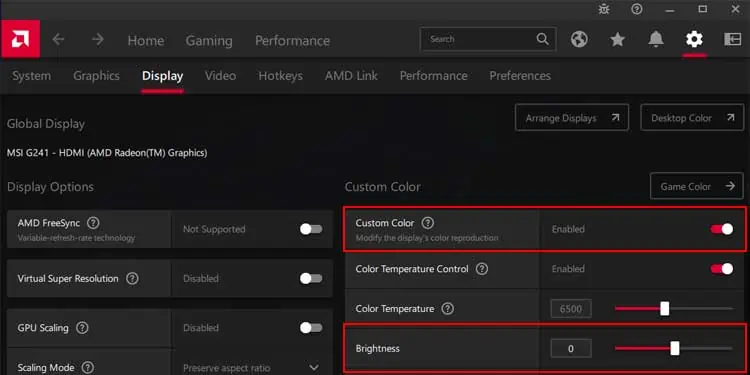Switch to the Graphics settings tab
The height and width of the screenshot is (375, 750).
[x=96, y=76]
